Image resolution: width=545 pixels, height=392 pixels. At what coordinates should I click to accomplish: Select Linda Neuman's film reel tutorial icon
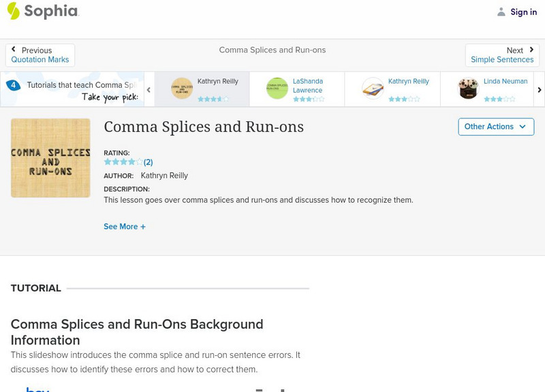(x=468, y=88)
